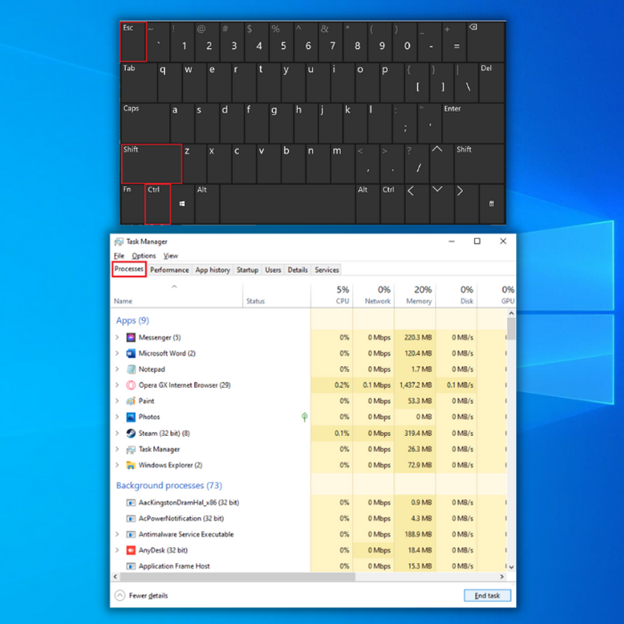Viewport: 624px width, 624px height.
Task: Open the Options menu
Action: tap(144, 256)
